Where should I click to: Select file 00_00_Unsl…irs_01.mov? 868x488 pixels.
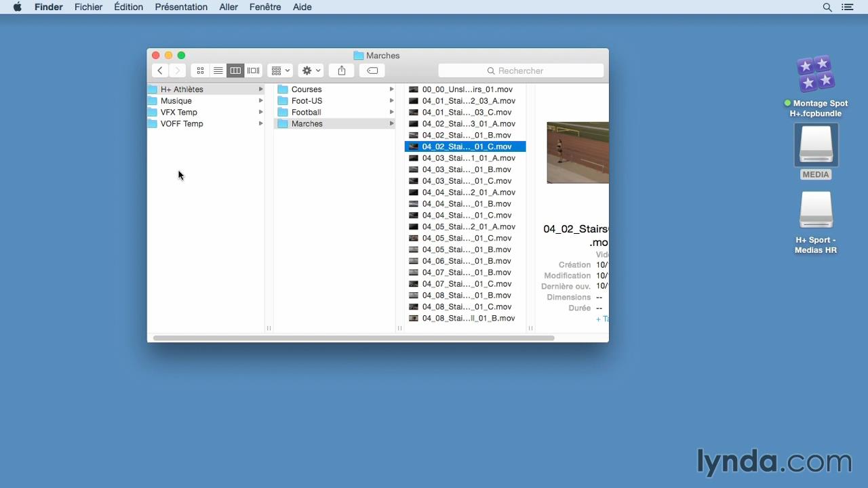coord(465,89)
